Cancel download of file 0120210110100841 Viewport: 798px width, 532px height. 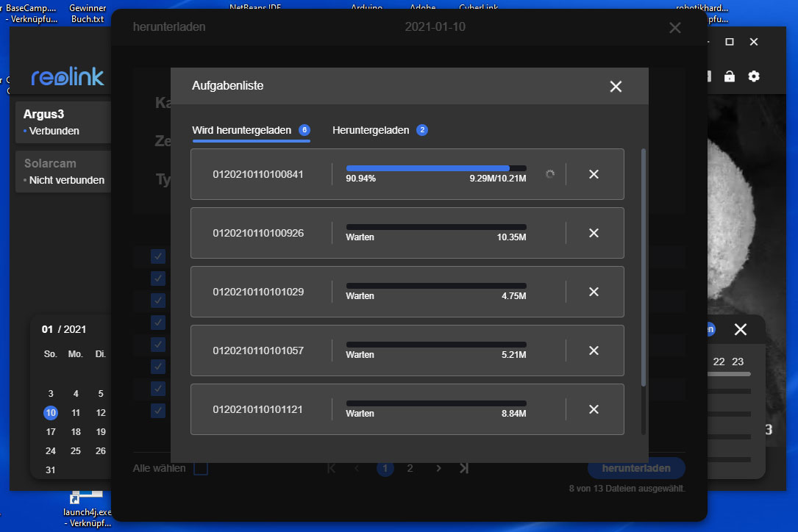point(594,174)
